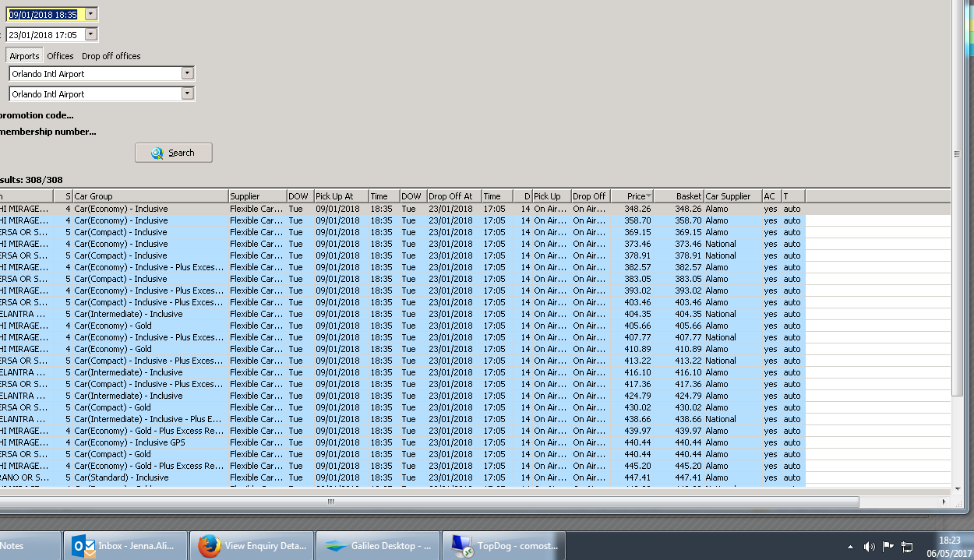974x560 pixels.
Task: Select the row priced 439.97
Action: click(402, 431)
